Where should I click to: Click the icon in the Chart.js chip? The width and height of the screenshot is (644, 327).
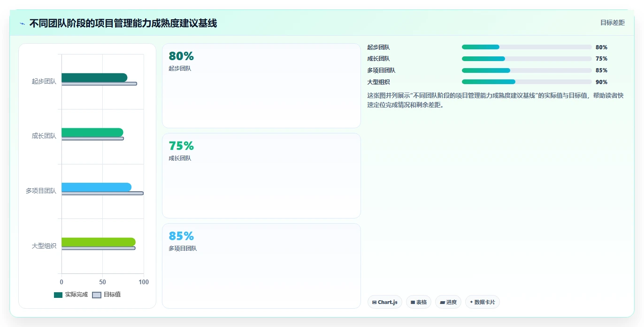[374, 303]
